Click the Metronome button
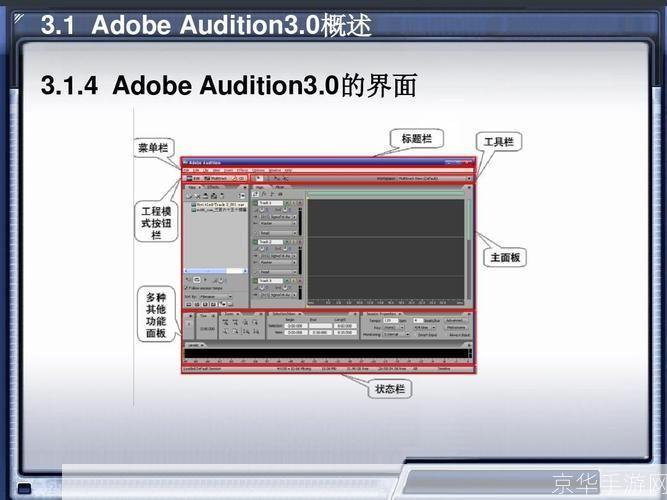 coord(454,327)
